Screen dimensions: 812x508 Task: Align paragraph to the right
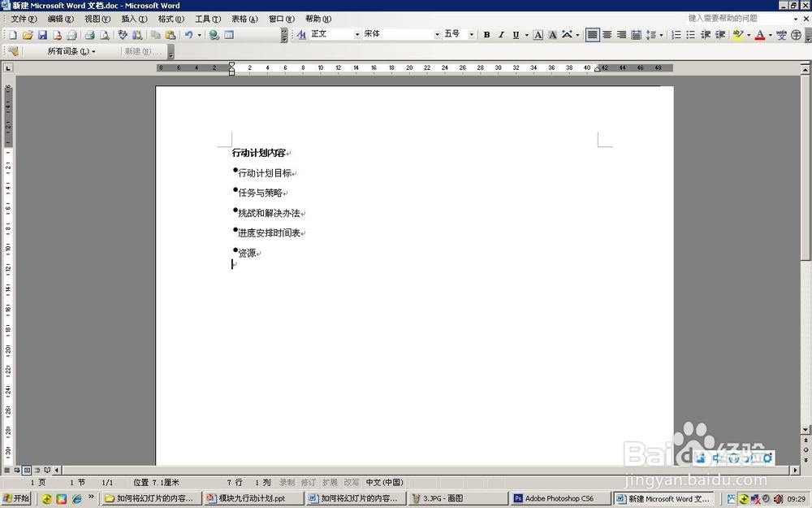[621, 35]
